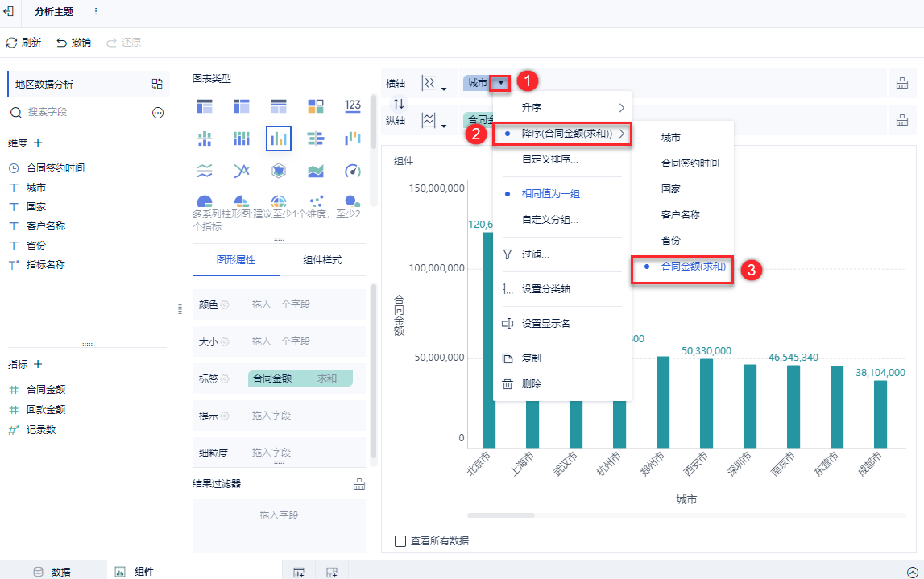Select the radar chart icon
This screenshot has width=924, height=579.
pyautogui.click(x=279, y=171)
